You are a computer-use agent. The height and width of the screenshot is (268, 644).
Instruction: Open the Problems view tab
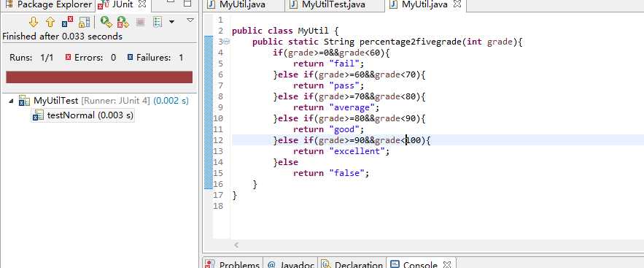click(x=233, y=264)
